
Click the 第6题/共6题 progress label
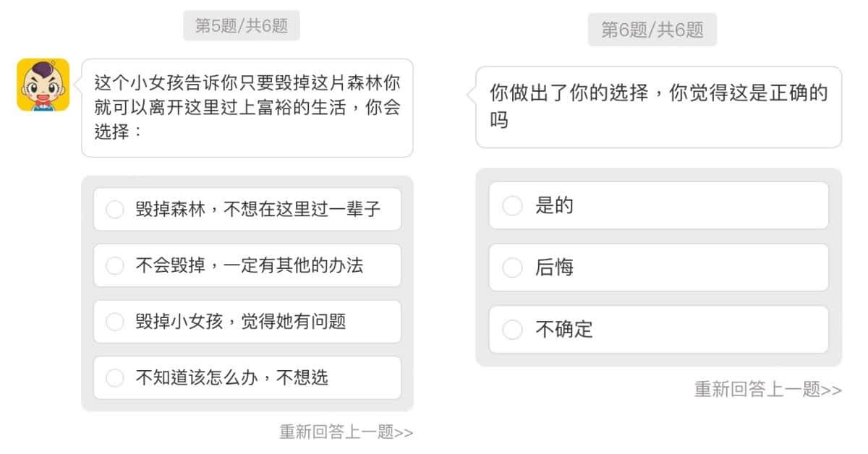(652, 30)
